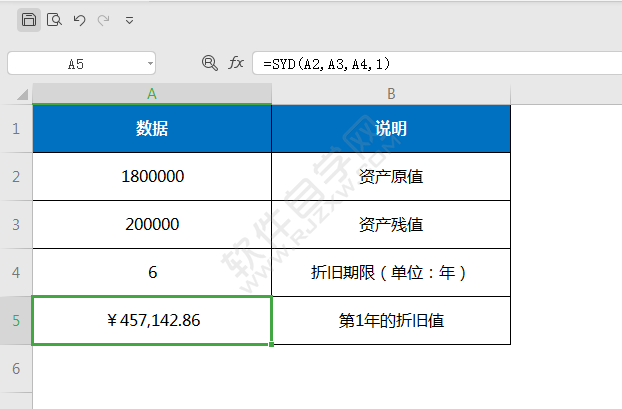Click the Save icon in quick toolbar
Image resolution: width=622 pixels, height=409 pixels.
tap(29, 20)
